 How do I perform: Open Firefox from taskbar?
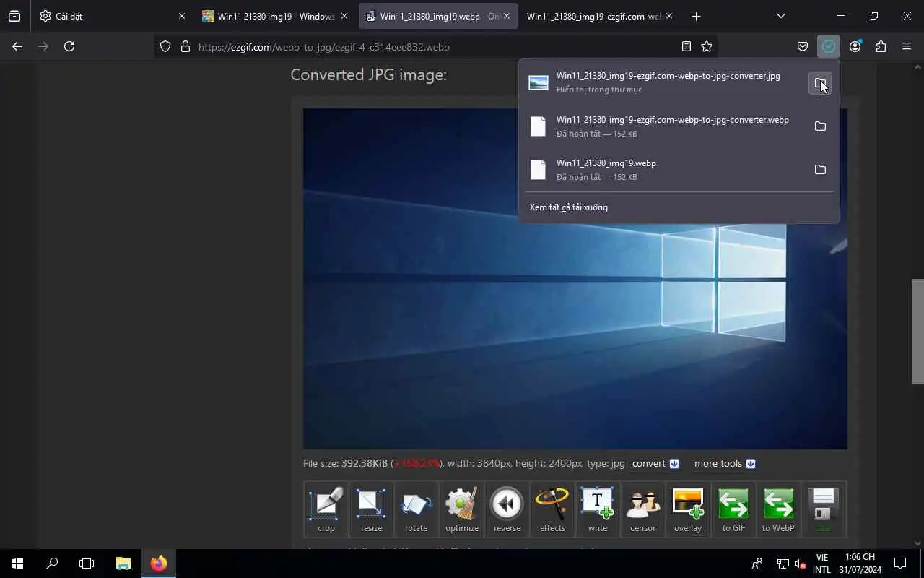[159, 564]
